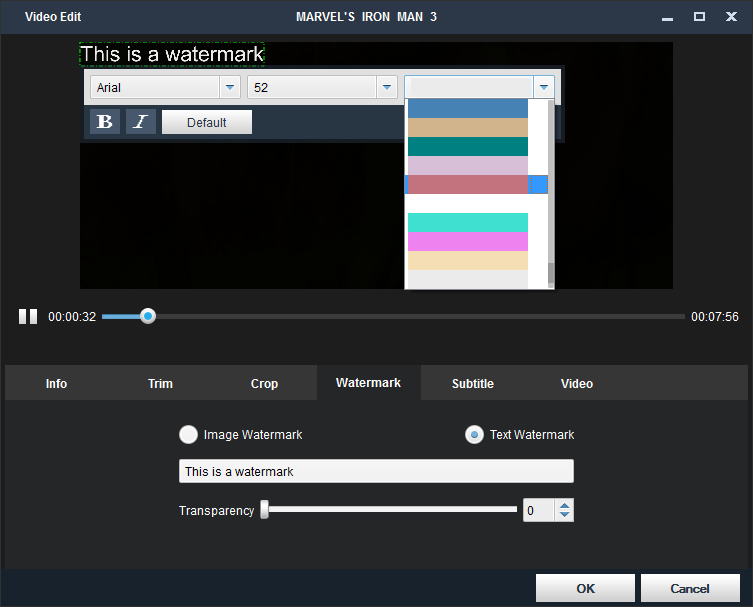Viewport: 753px width, 607px height.
Task: Open the Watermark tab
Action: pyautogui.click(x=368, y=383)
